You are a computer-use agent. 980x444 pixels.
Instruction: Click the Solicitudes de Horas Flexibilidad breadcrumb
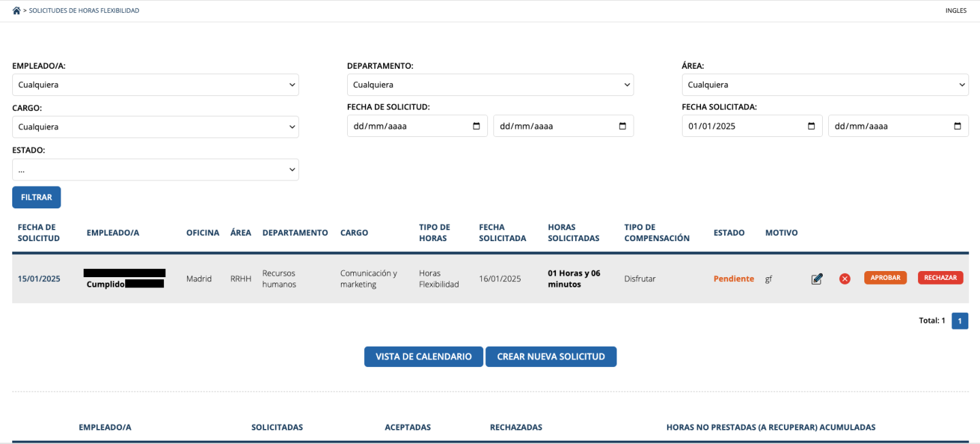tap(84, 11)
